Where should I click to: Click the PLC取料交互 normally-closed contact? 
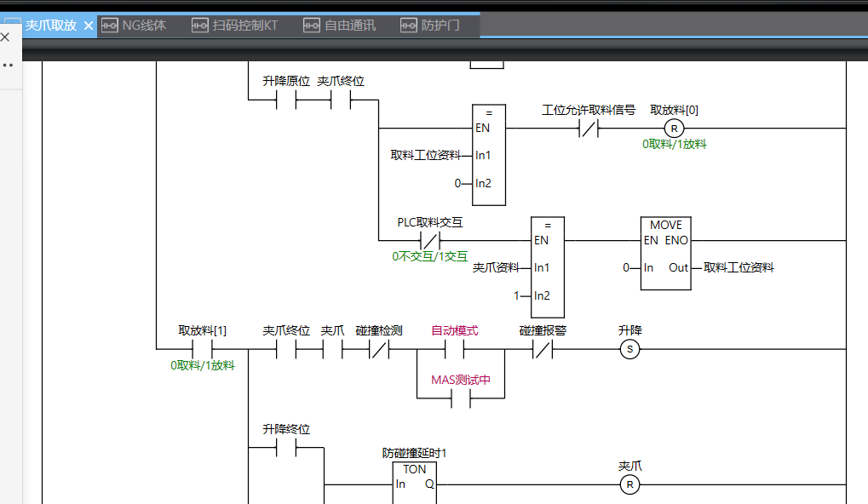click(430, 241)
